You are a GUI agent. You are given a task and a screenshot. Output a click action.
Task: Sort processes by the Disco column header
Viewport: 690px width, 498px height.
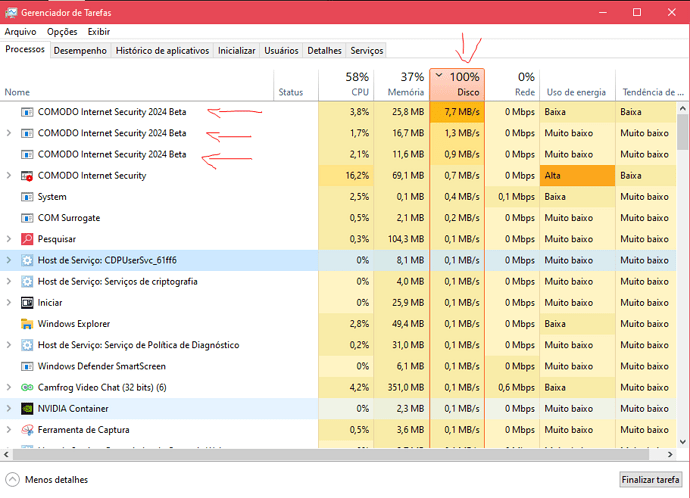(x=457, y=84)
